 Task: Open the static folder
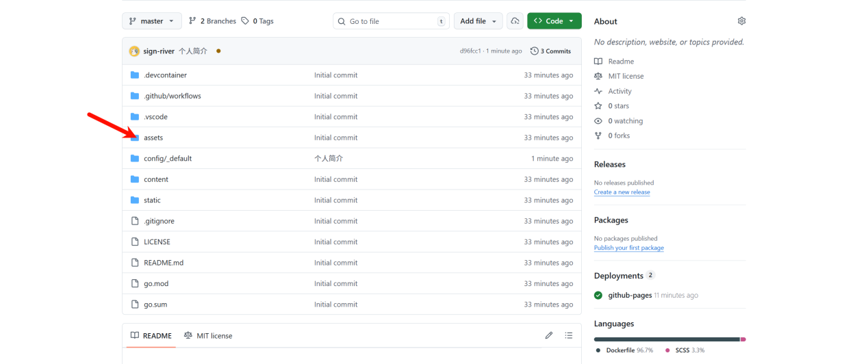[152, 200]
